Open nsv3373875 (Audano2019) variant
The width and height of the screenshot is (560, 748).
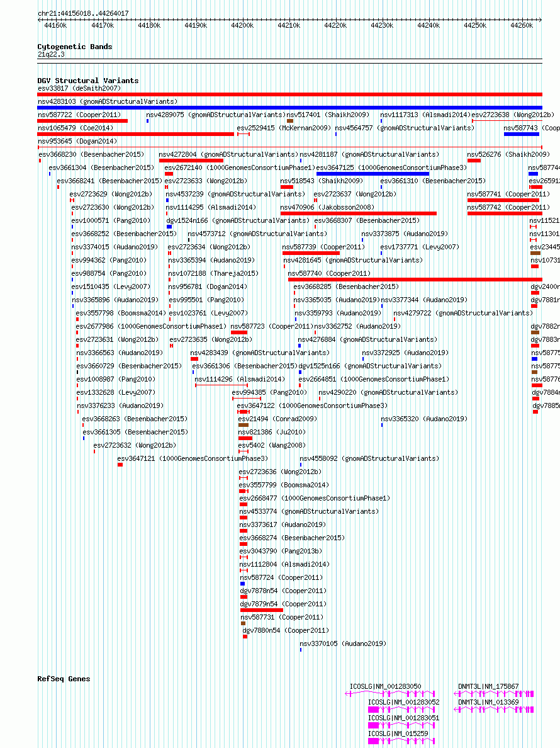[x=405, y=234]
